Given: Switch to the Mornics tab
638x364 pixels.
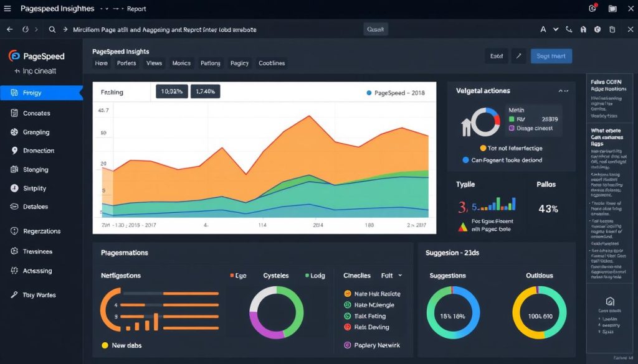Looking at the screenshot, I should pos(181,63).
